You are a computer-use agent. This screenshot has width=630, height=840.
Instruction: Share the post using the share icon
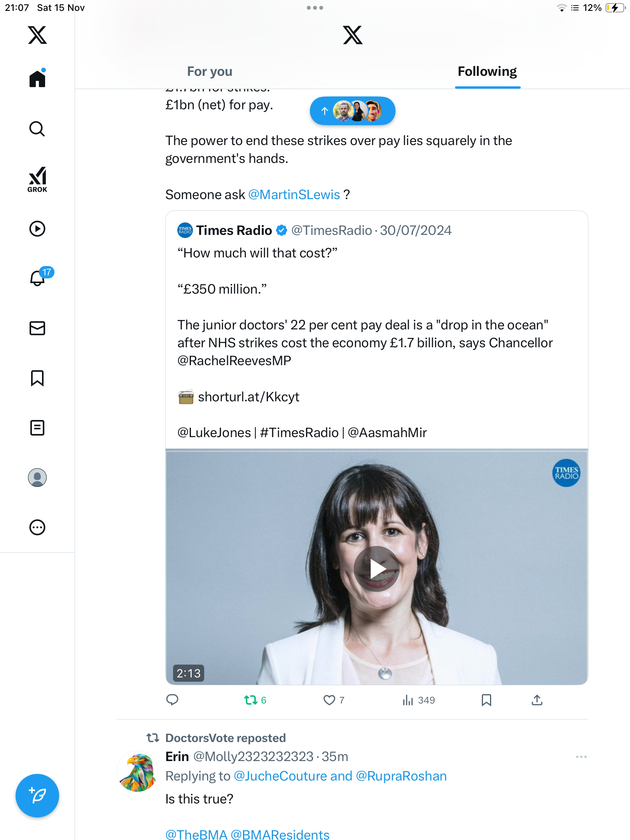537,700
